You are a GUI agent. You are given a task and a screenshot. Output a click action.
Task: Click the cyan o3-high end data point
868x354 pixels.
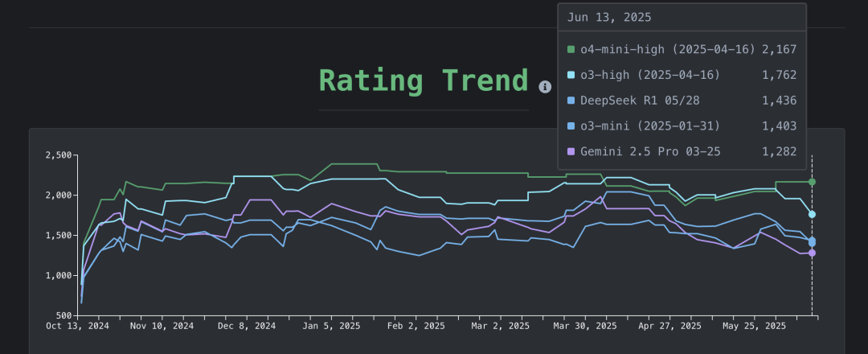tap(812, 214)
